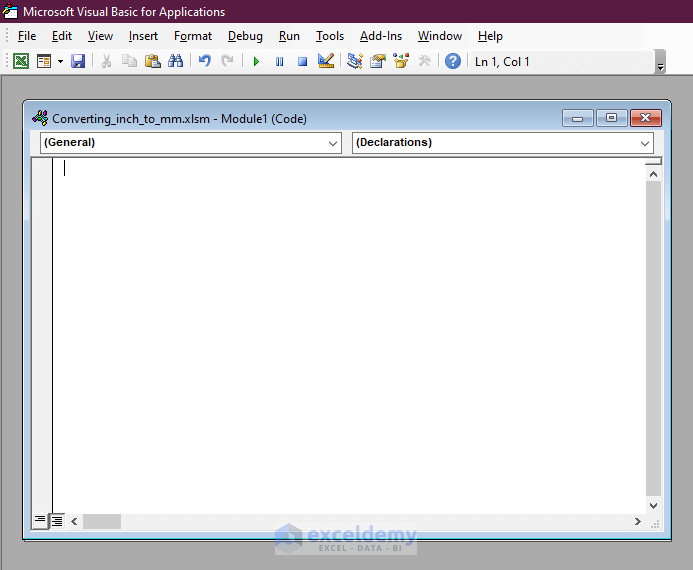Save the workbook with the floppy icon
The image size is (693, 570).
pyautogui.click(x=78, y=61)
